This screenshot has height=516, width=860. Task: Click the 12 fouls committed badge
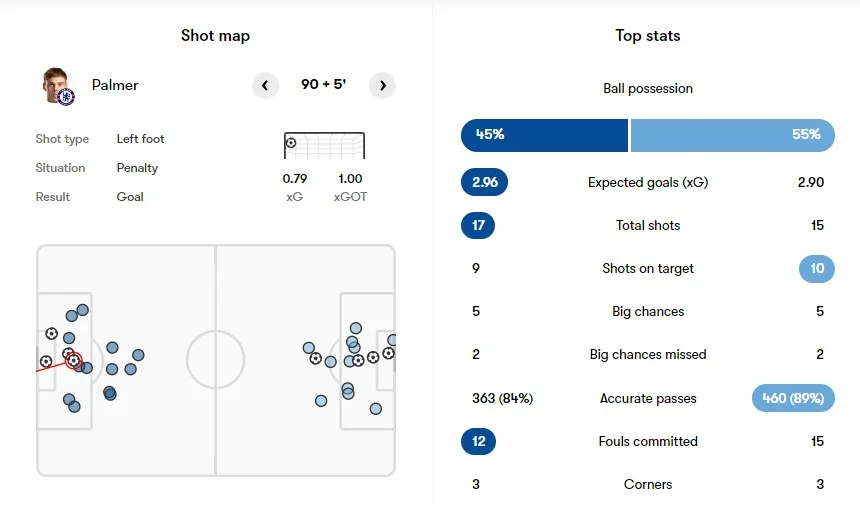[478, 441]
